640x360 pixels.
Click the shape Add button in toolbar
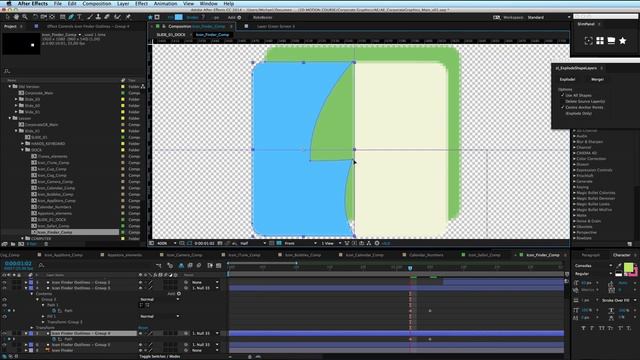235,18
